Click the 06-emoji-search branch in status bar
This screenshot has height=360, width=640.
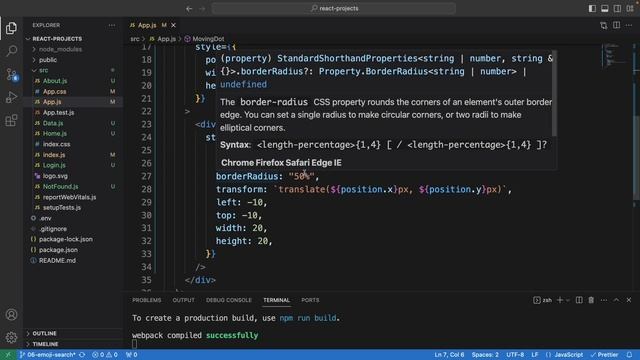click(47, 355)
